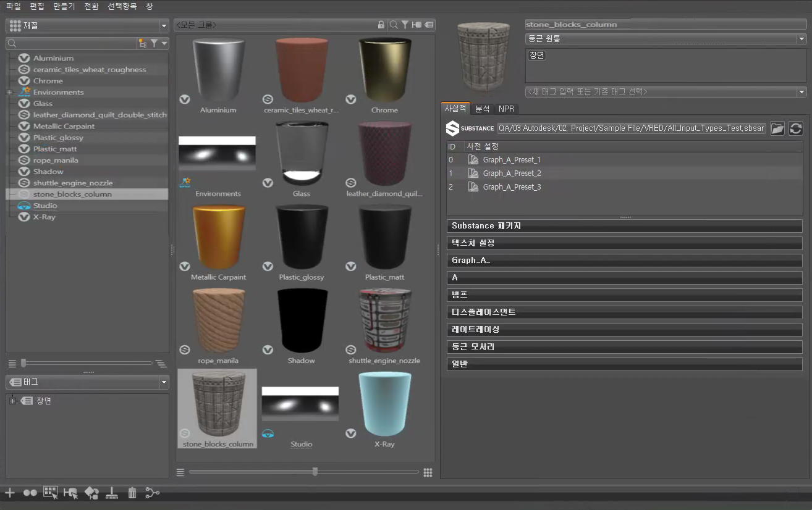The image size is (812, 510).
Task: Click the reload icon next to Substance path
Action: tap(796, 128)
